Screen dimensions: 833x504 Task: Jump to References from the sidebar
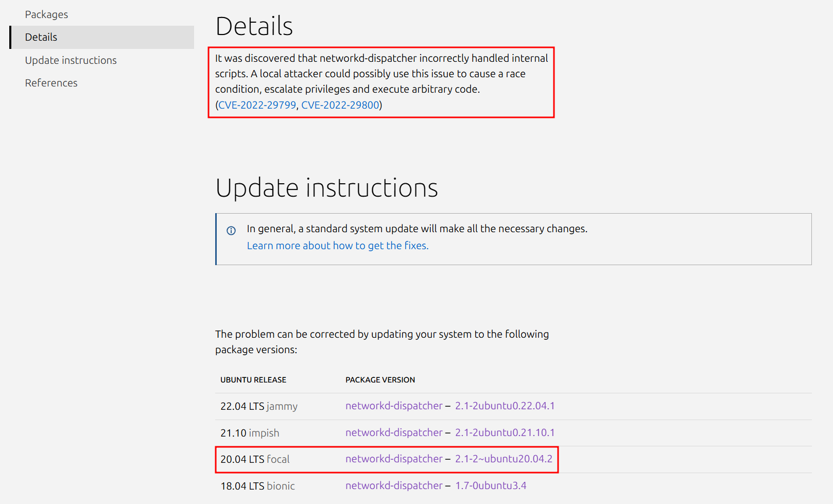click(x=51, y=83)
